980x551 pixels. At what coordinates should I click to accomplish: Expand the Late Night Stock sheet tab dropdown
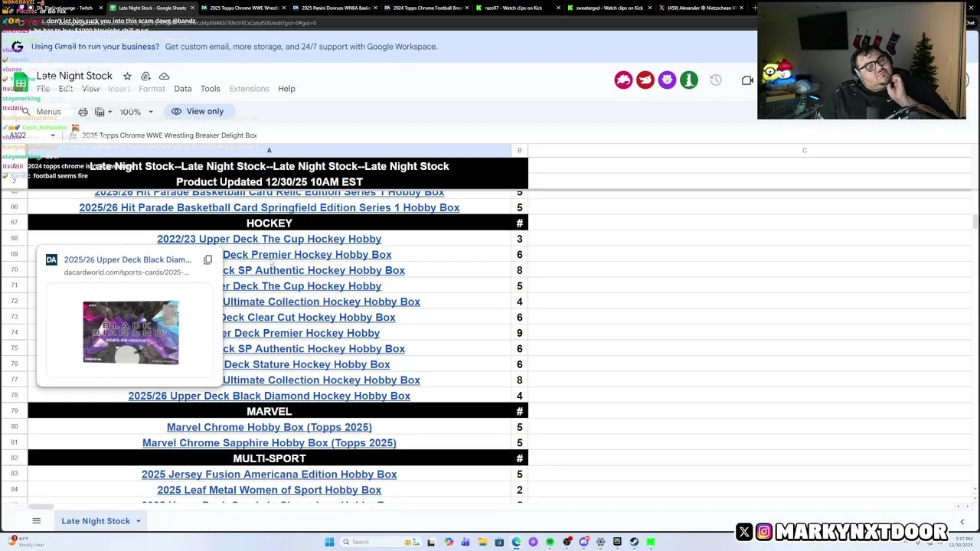(x=139, y=521)
